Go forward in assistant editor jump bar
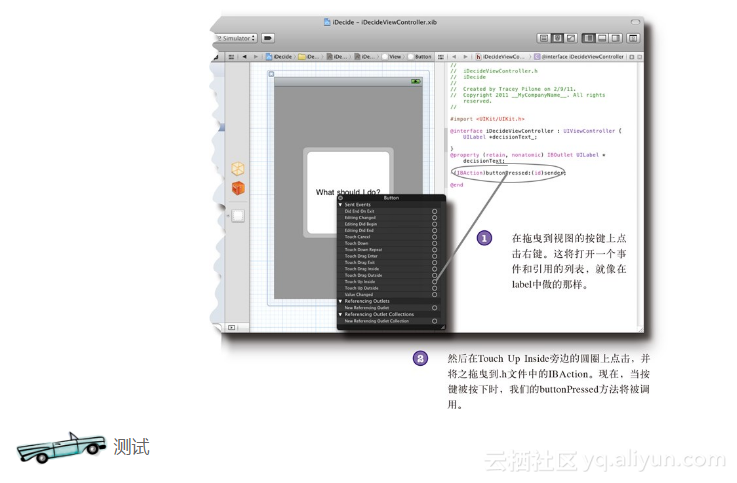The image size is (737, 483). pos(465,56)
